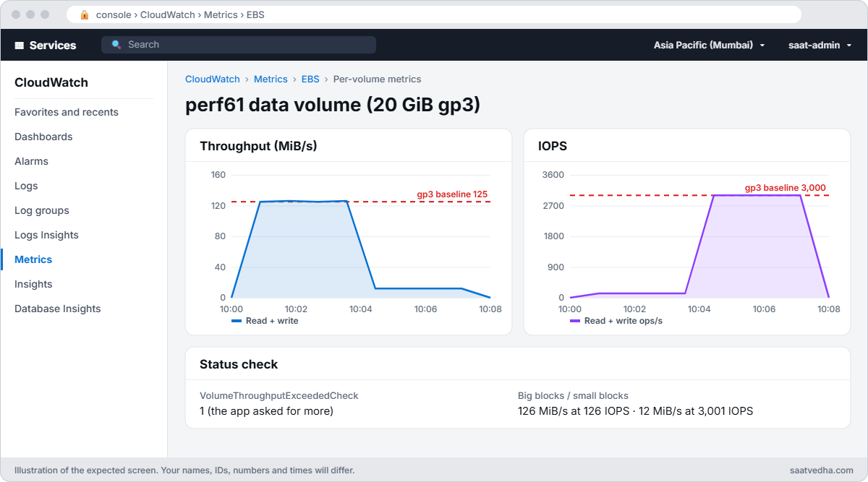Click the 160 y-axis label on Throughput chart

coord(218,175)
